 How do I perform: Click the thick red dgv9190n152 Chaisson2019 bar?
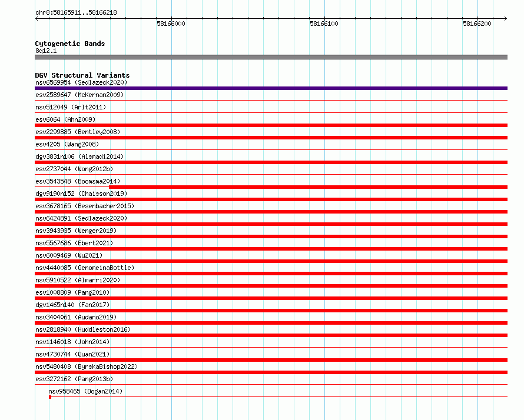coord(271,199)
